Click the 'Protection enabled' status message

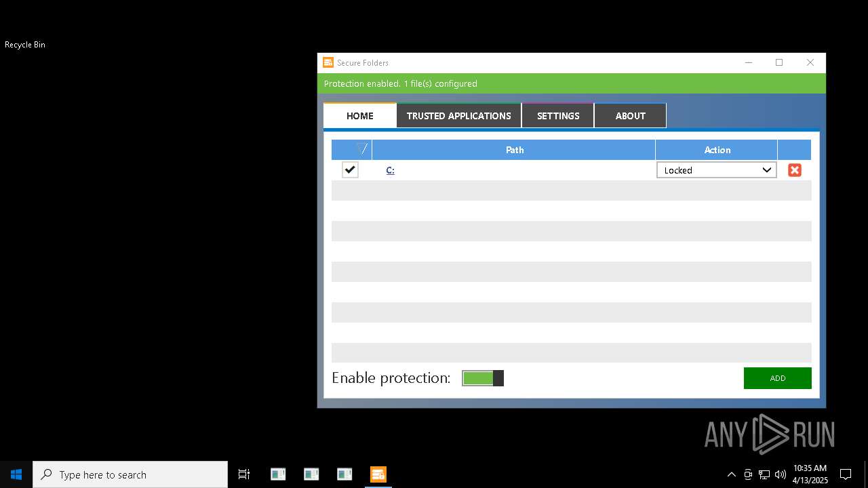click(401, 83)
